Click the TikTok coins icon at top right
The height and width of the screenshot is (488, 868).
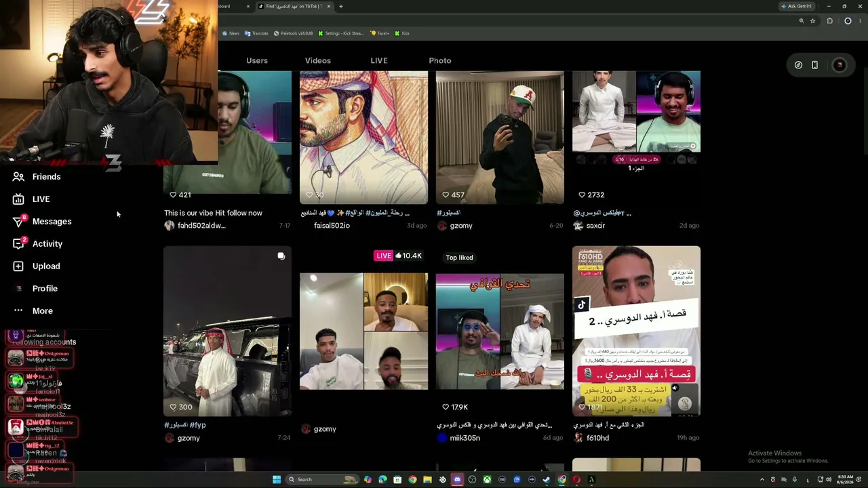click(798, 65)
